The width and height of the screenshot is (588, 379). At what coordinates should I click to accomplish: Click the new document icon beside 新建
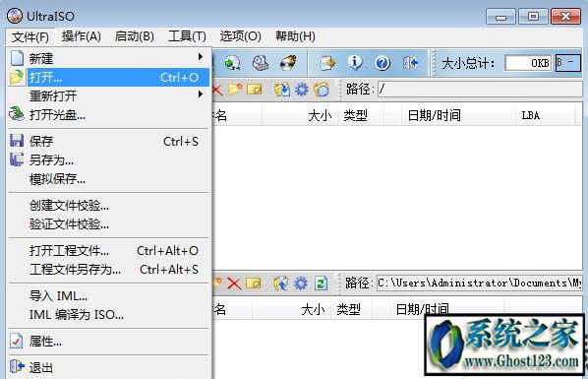click(x=17, y=58)
